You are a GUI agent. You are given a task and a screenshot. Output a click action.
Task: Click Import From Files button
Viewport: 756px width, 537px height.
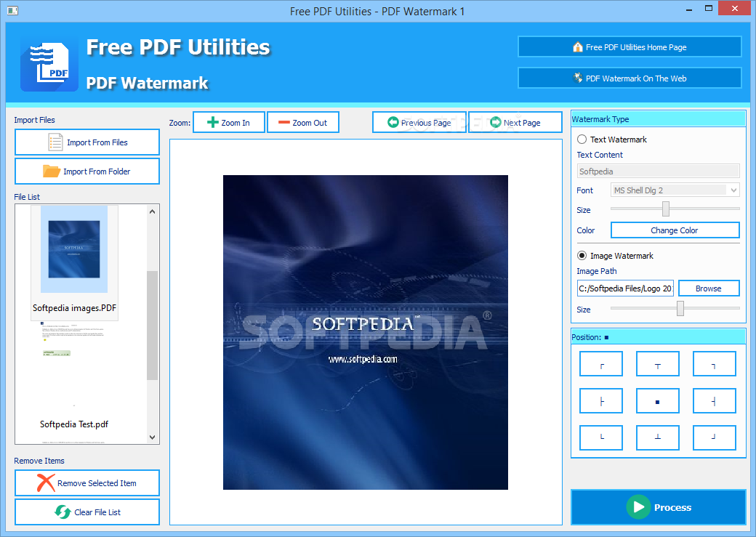pos(87,142)
